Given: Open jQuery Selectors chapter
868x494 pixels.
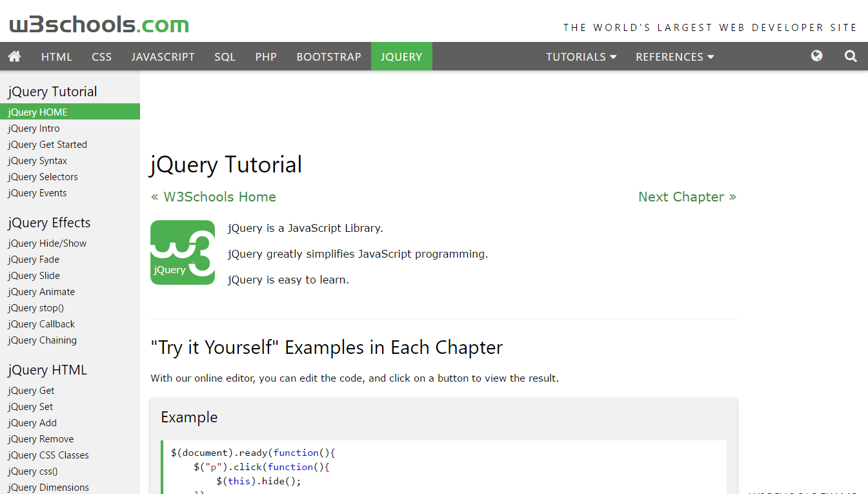Looking at the screenshot, I should pos(70,176).
